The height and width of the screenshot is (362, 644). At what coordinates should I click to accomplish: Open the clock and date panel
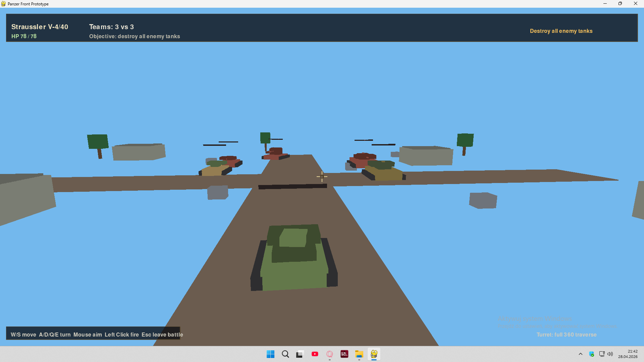[x=628, y=354]
